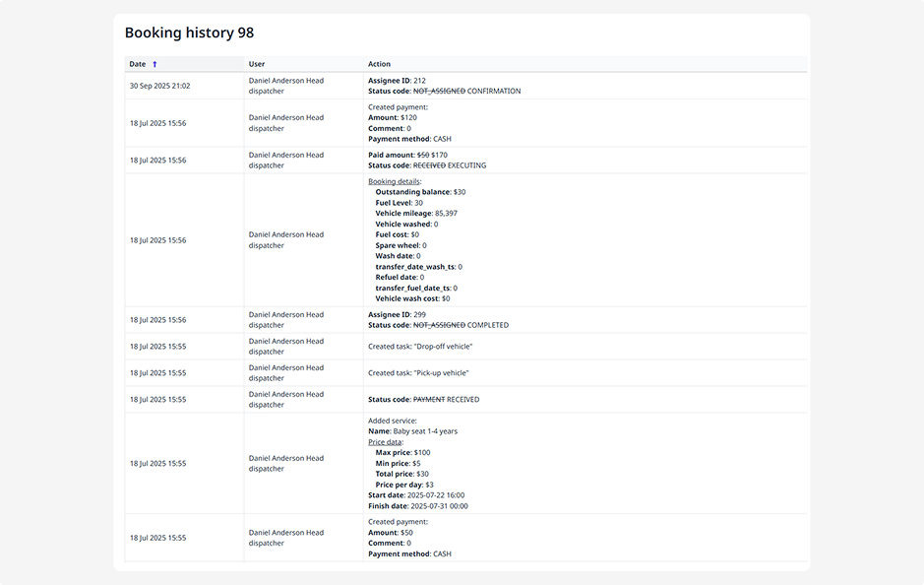
Task: Click the Assignee ID 299 value
Action: coord(419,315)
